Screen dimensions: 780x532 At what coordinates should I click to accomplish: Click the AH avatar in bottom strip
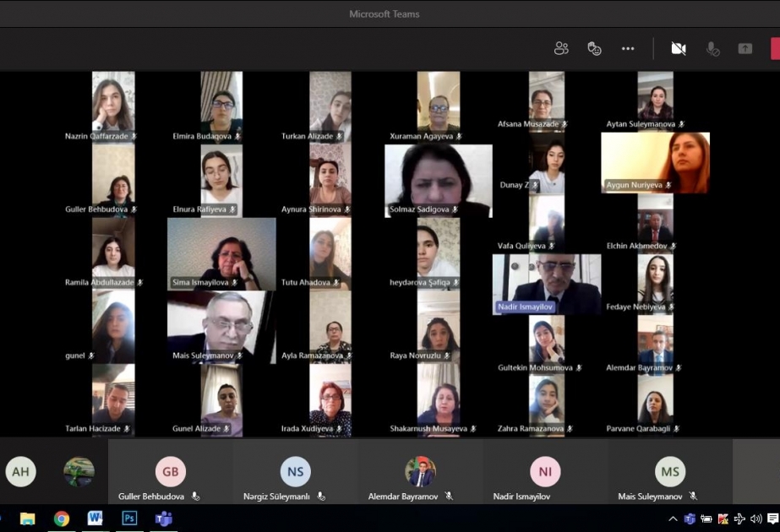20,471
